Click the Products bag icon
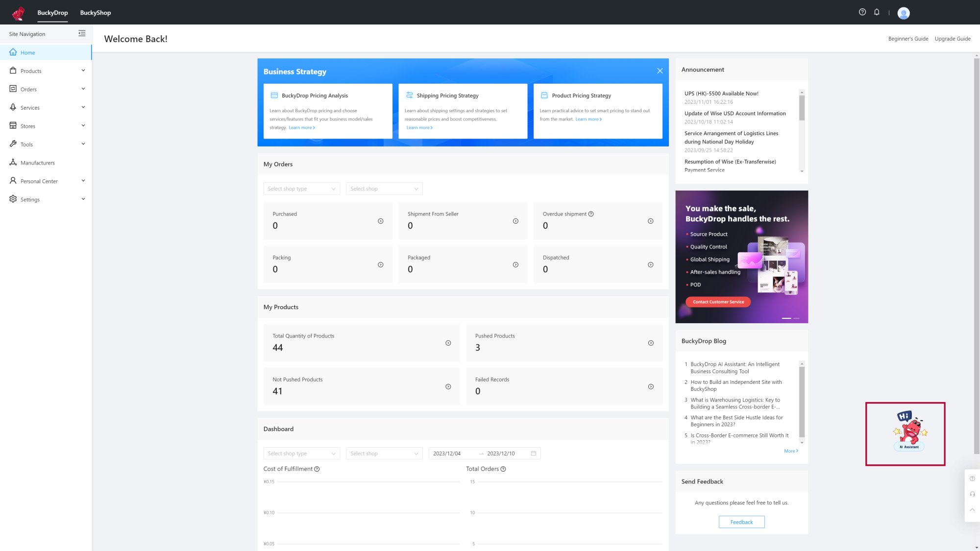This screenshot has width=980, height=551. click(x=13, y=71)
